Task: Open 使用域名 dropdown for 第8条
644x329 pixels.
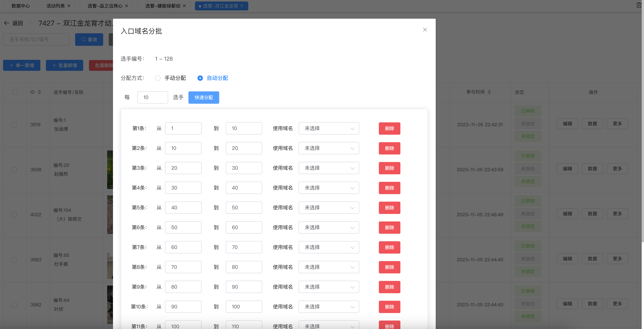Action: [x=329, y=267]
